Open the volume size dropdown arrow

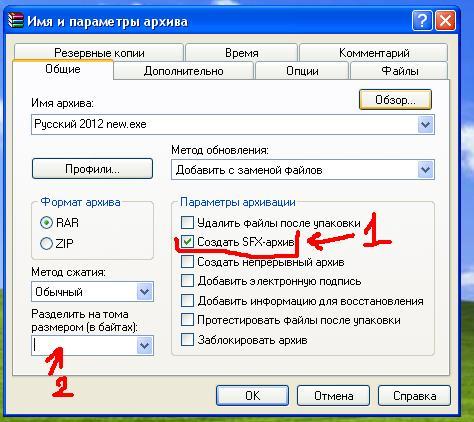[144, 345]
